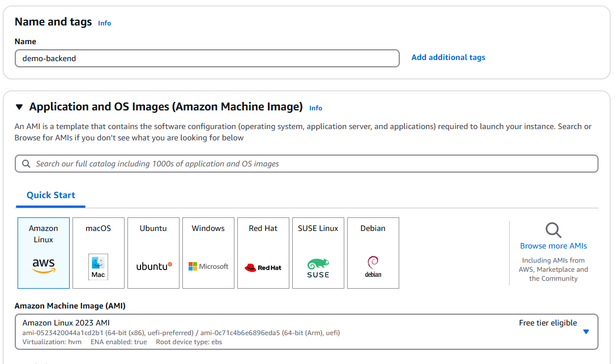Open the Browse more AMIs link

[553, 246]
